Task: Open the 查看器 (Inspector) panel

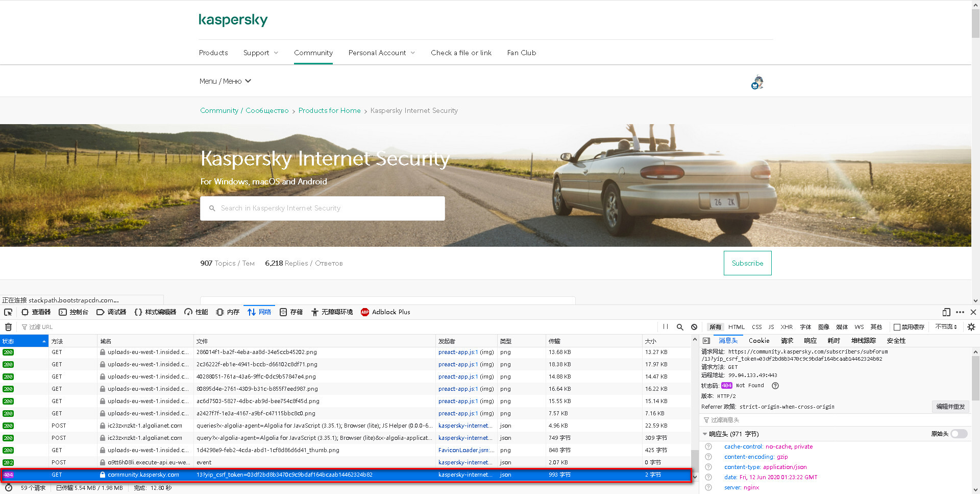Action: click(x=36, y=312)
